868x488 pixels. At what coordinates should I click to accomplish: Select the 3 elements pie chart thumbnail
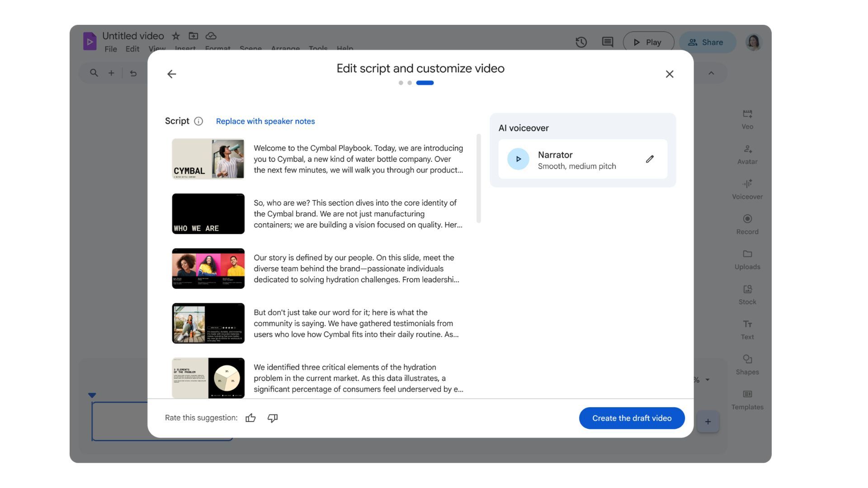[x=208, y=378]
